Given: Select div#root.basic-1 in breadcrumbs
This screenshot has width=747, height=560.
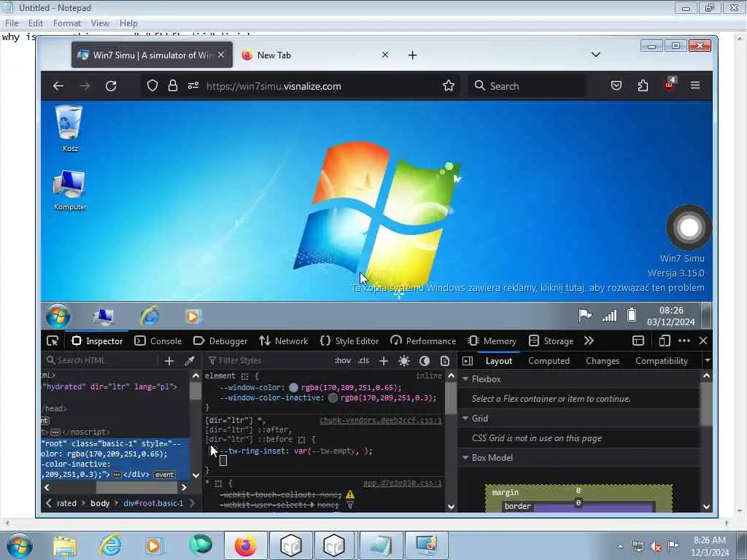Looking at the screenshot, I should point(153,503).
